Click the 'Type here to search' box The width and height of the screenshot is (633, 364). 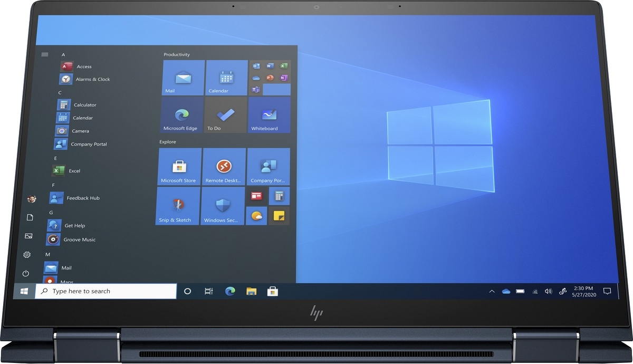105,291
